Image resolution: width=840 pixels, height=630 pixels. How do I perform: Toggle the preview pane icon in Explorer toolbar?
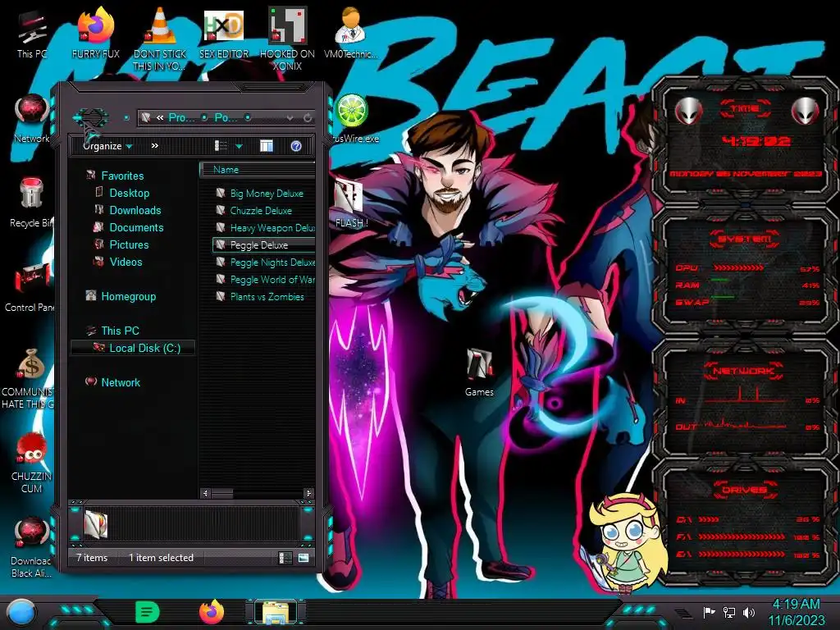coord(267,146)
